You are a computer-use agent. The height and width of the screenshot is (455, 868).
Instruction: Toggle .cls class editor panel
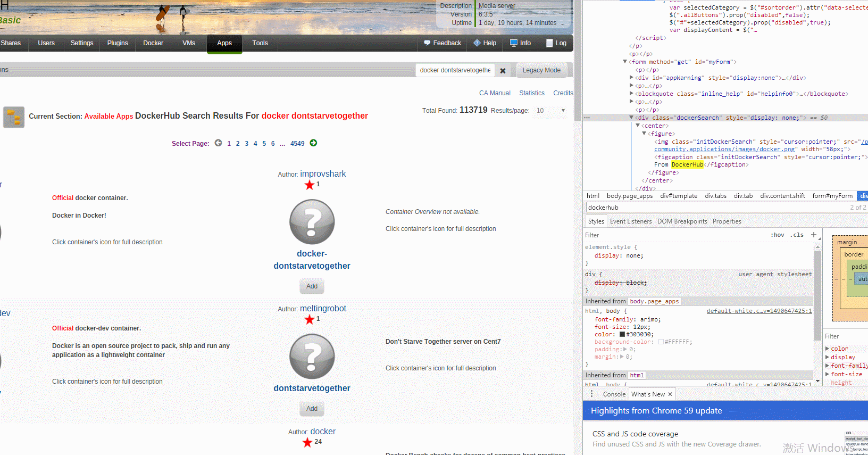797,235
